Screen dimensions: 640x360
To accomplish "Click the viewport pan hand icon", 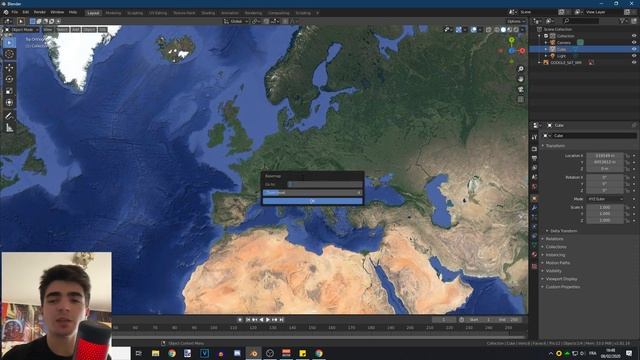I will click(521, 79).
